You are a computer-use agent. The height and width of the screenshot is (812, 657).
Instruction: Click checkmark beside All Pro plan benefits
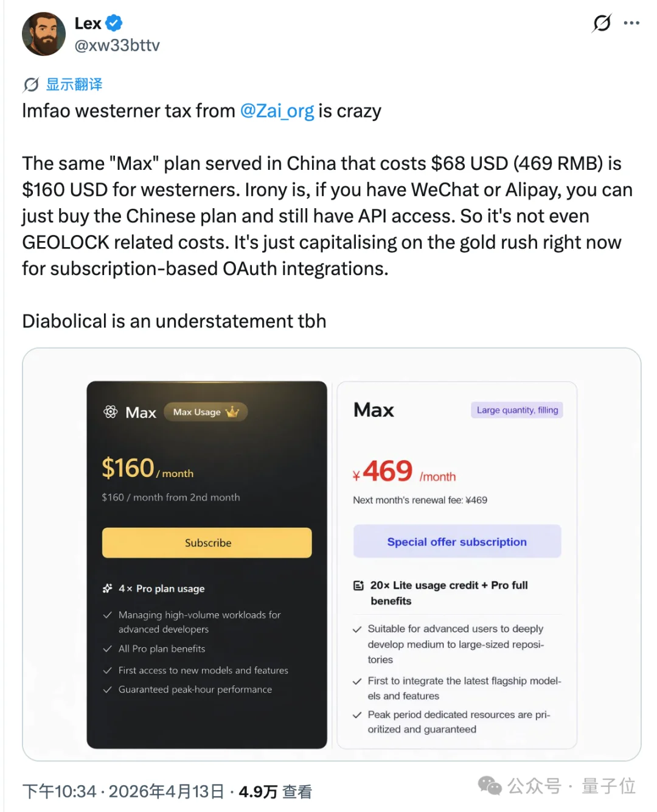[108, 649]
